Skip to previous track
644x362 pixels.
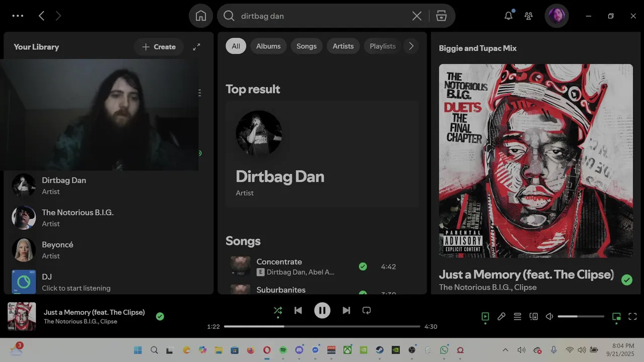[298, 311]
